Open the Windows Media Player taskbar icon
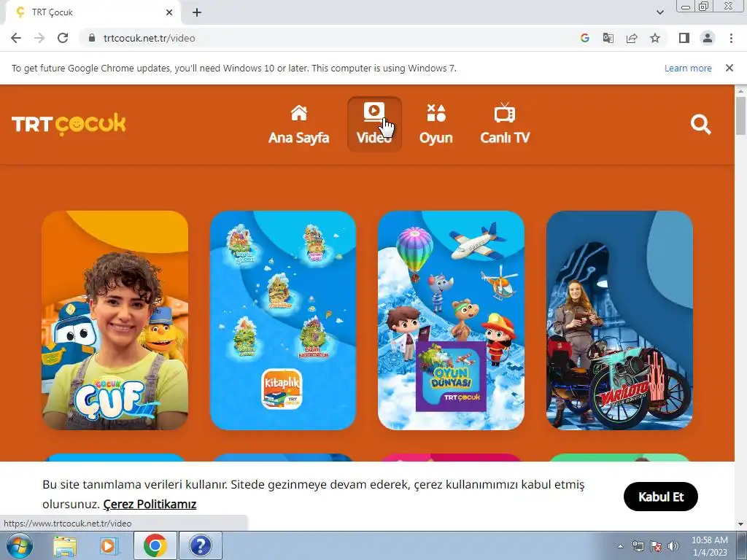The height and width of the screenshot is (560, 747). pyautogui.click(x=109, y=545)
